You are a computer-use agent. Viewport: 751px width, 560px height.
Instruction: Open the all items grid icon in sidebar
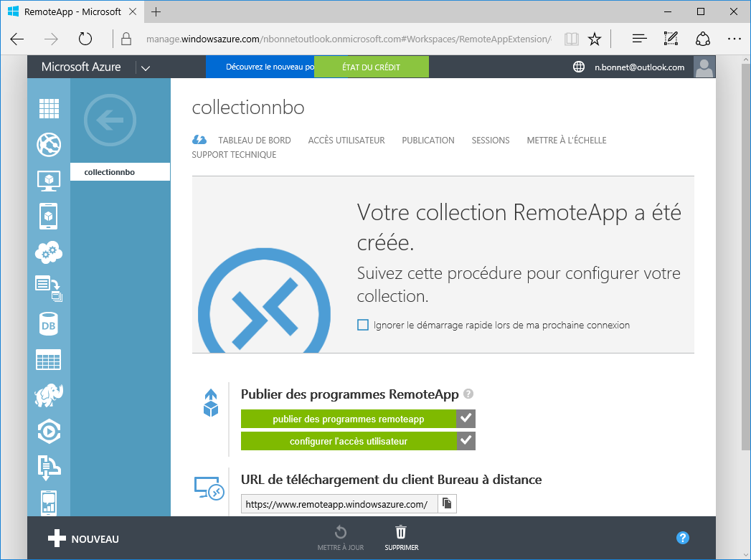pos(49,108)
